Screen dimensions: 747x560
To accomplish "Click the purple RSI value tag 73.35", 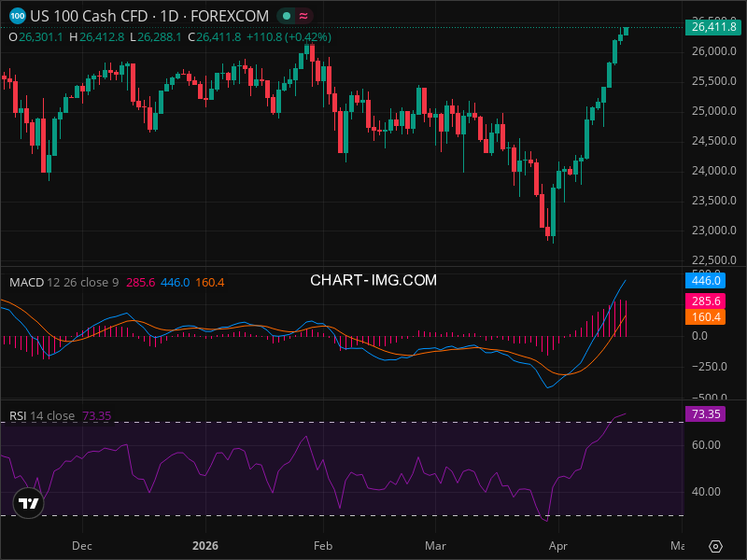I will tap(706, 413).
